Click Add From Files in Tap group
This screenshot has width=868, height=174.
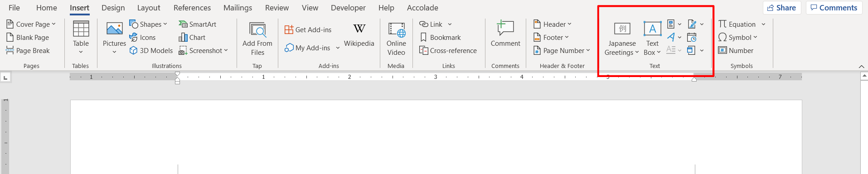point(257,39)
